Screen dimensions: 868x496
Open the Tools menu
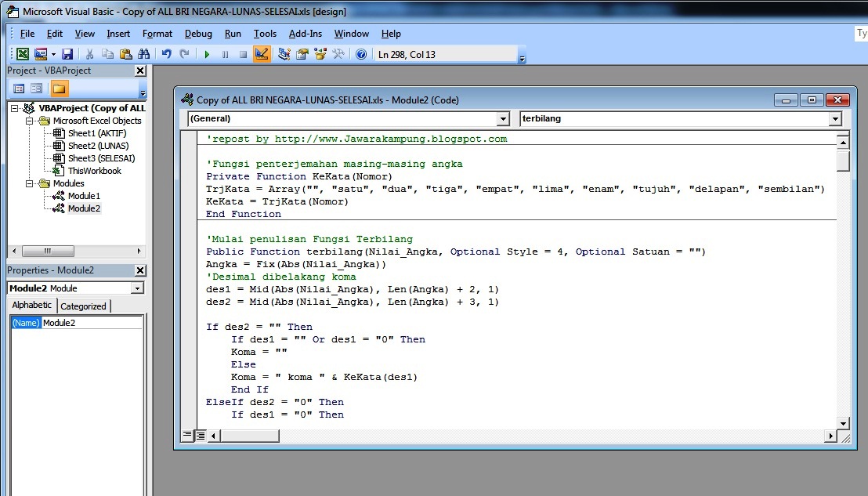265,34
